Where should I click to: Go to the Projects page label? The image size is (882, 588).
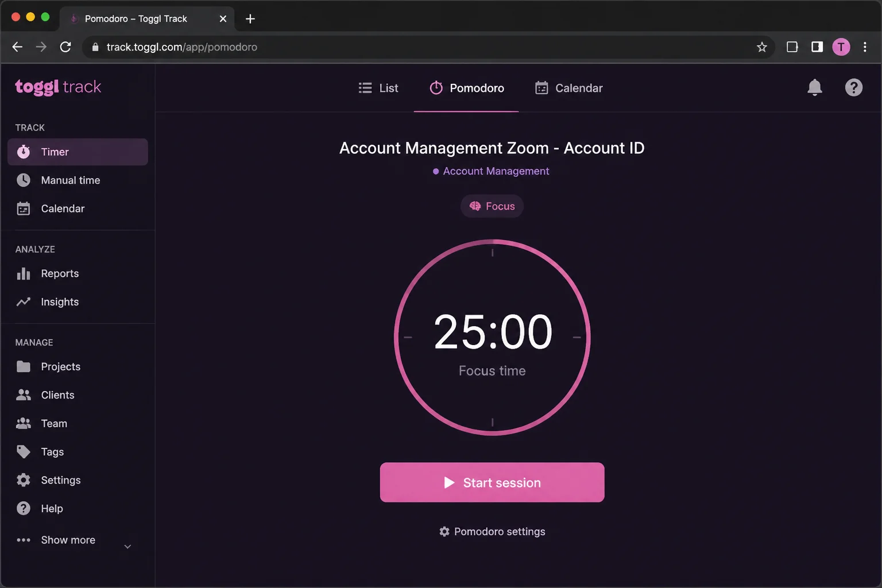coord(61,366)
